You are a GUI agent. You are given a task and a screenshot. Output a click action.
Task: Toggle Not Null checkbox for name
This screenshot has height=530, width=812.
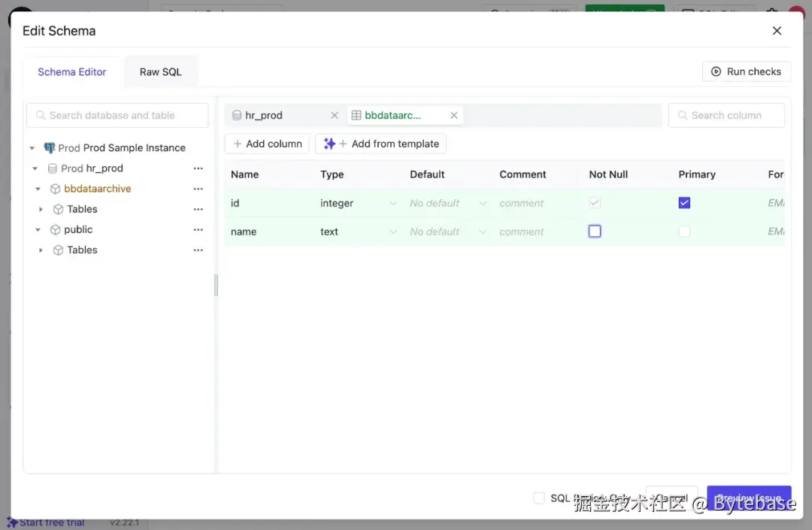[x=595, y=232]
